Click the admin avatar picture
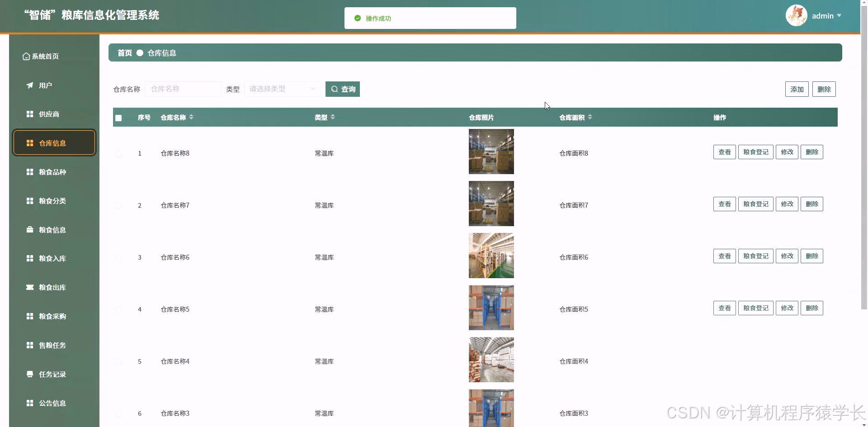 (797, 15)
